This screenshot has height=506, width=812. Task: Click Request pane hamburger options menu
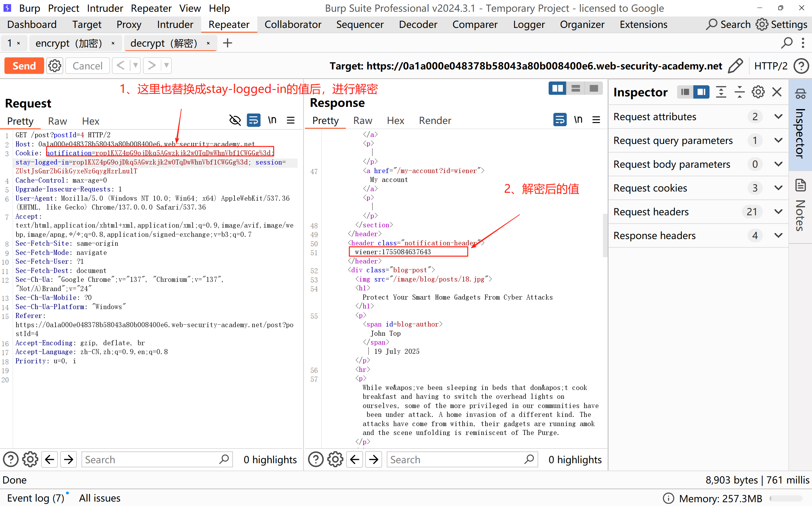click(x=291, y=120)
